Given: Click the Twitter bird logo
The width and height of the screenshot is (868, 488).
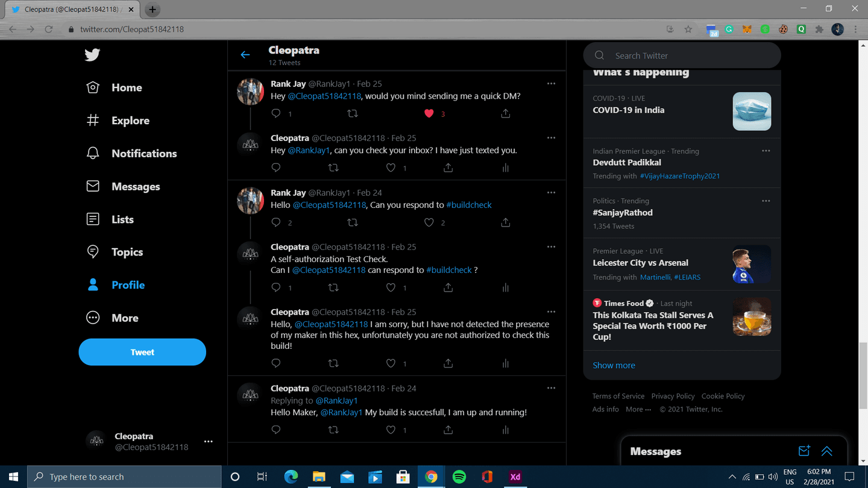Looking at the screenshot, I should [x=92, y=55].
